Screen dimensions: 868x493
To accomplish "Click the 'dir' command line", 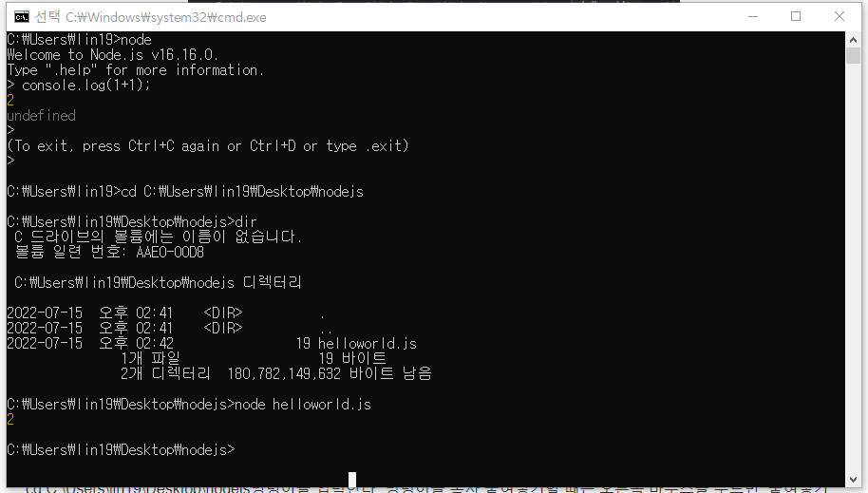I will click(132, 222).
